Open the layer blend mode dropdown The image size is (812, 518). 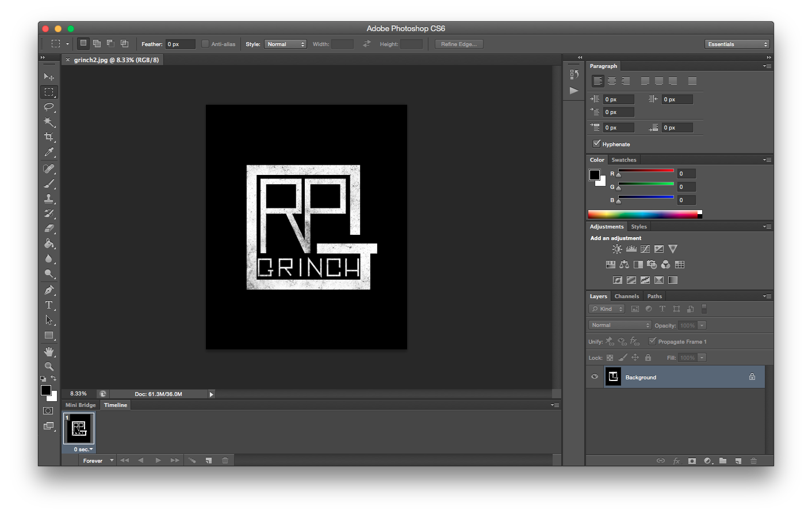(620, 325)
